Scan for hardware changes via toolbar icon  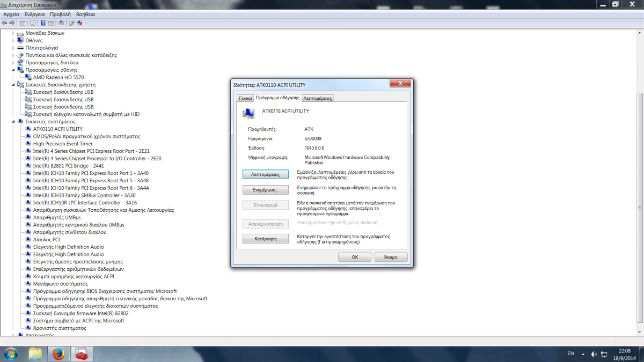tap(61, 23)
